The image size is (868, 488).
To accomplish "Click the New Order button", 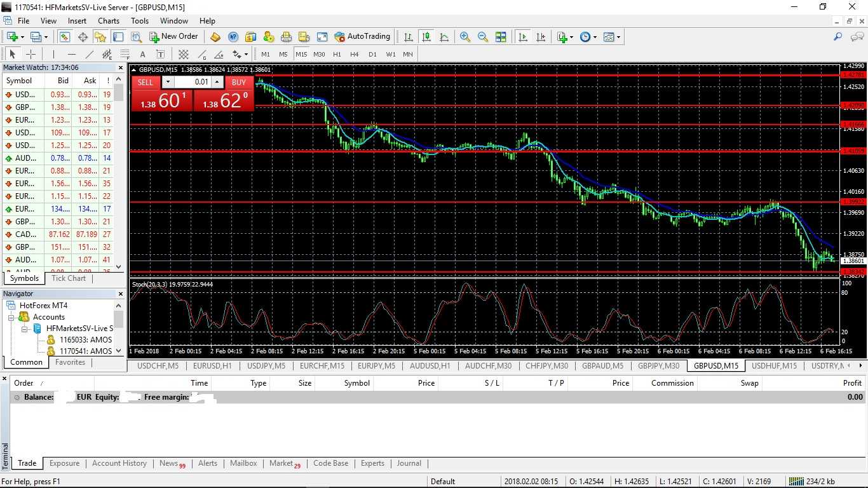I will pyautogui.click(x=173, y=37).
